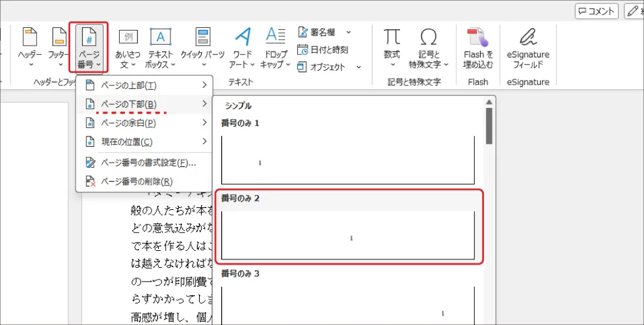
Task: Expand the 数式 dropdown arrow
Action: pos(392,64)
